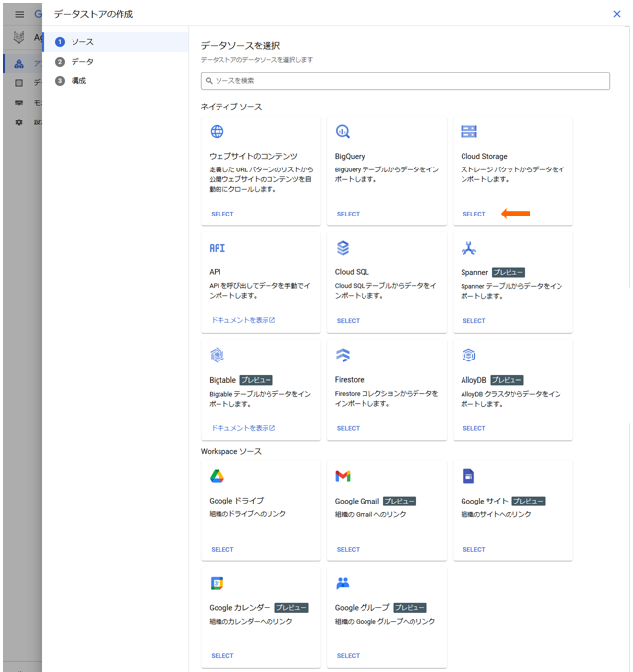The width and height of the screenshot is (633, 672).
Task: Select the Google ドライブ source
Action: [x=222, y=549]
